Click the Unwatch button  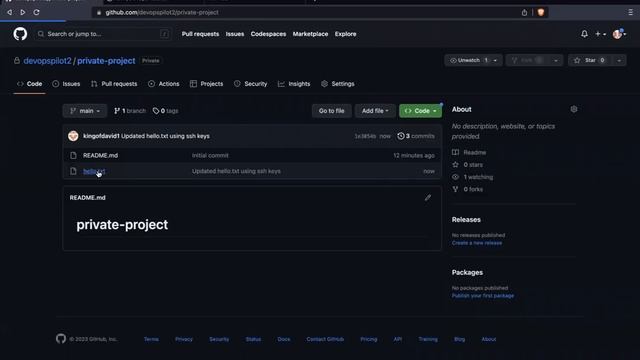coord(468,60)
